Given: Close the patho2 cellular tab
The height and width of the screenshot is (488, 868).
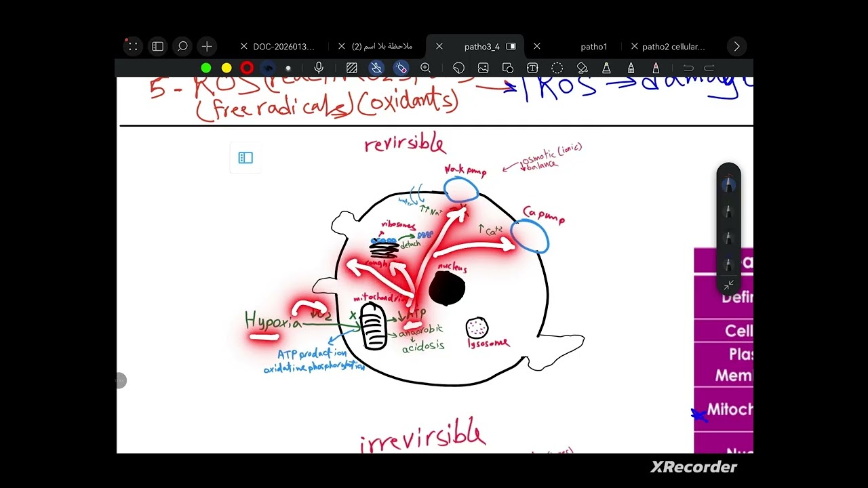Looking at the screenshot, I should pyautogui.click(x=634, y=47).
